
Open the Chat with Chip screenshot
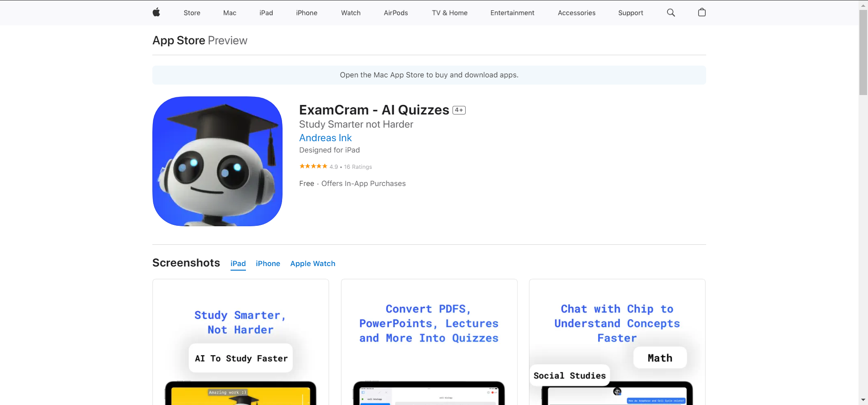click(x=617, y=342)
